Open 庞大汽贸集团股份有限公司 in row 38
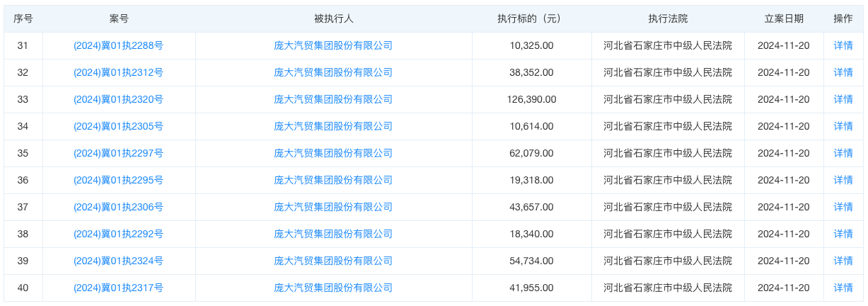 [333, 234]
